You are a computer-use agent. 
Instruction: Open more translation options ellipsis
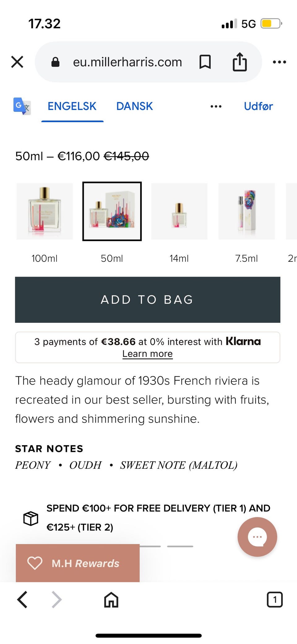(x=216, y=106)
